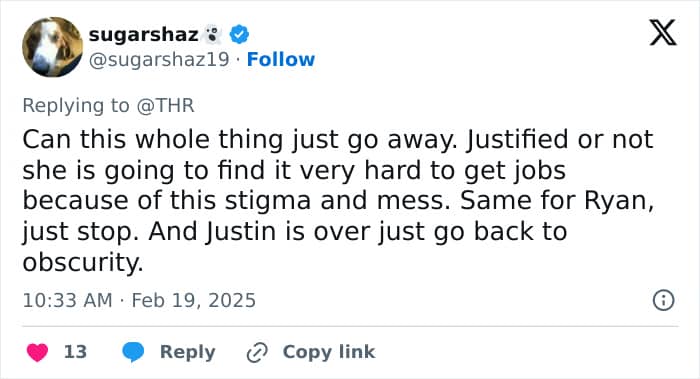
Task: Click the blue verified checkmark badge
Action: pyautogui.click(x=239, y=34)
